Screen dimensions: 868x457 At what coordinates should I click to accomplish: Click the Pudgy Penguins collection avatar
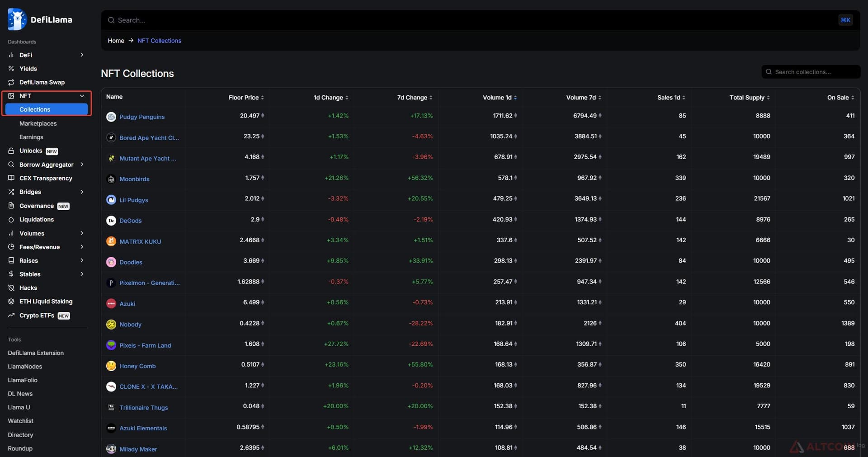click(x=111, y=117)
